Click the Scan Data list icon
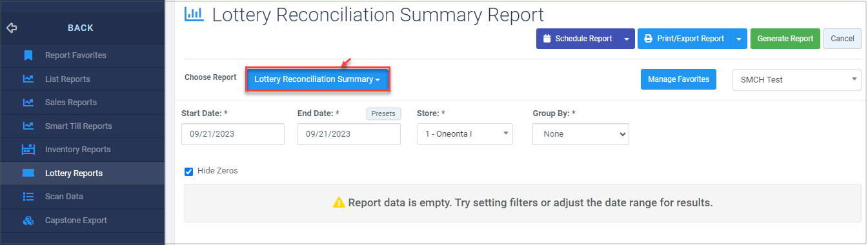The image size is (868, 245). tap(28, 197)
